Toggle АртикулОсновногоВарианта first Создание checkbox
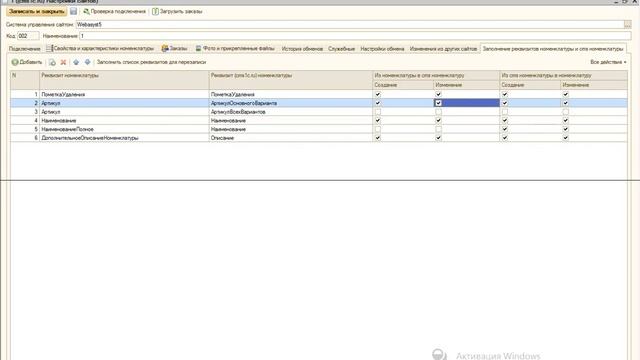 (x=378, y=103)
